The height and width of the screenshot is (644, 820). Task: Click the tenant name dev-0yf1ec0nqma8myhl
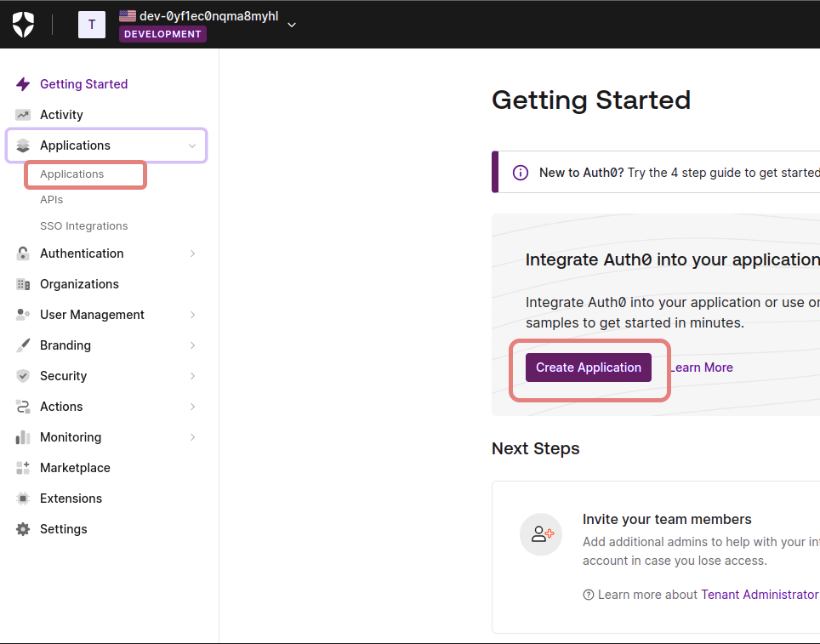[x=208, y=16]
